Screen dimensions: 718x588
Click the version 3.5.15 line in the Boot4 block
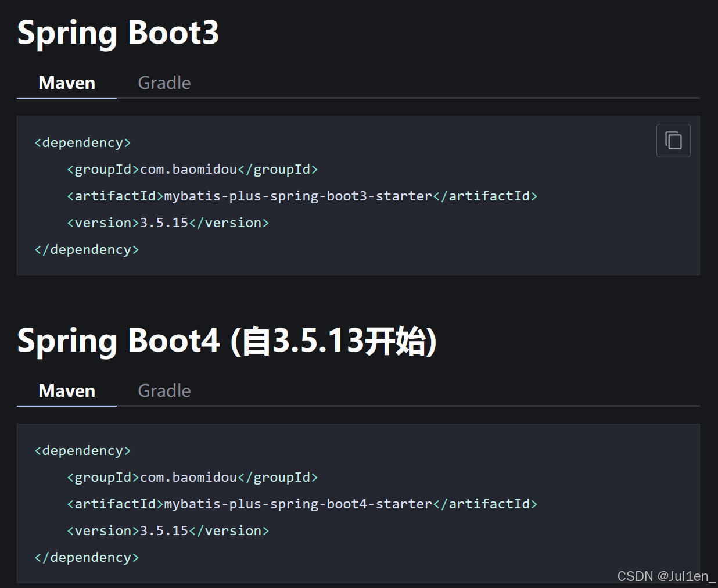[168, 530]
